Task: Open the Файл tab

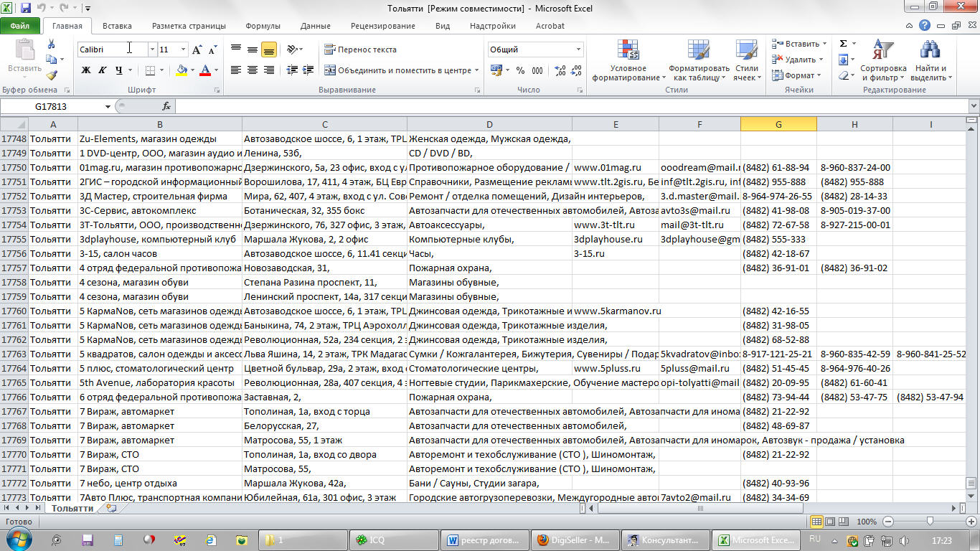Action: (20, 26)
